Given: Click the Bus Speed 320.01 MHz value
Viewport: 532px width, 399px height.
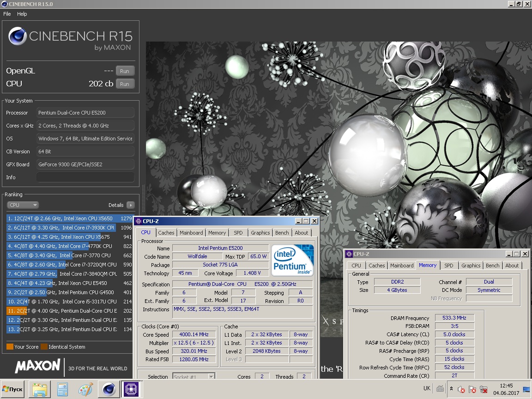Looking at the screenshot, I should (194, 351).
